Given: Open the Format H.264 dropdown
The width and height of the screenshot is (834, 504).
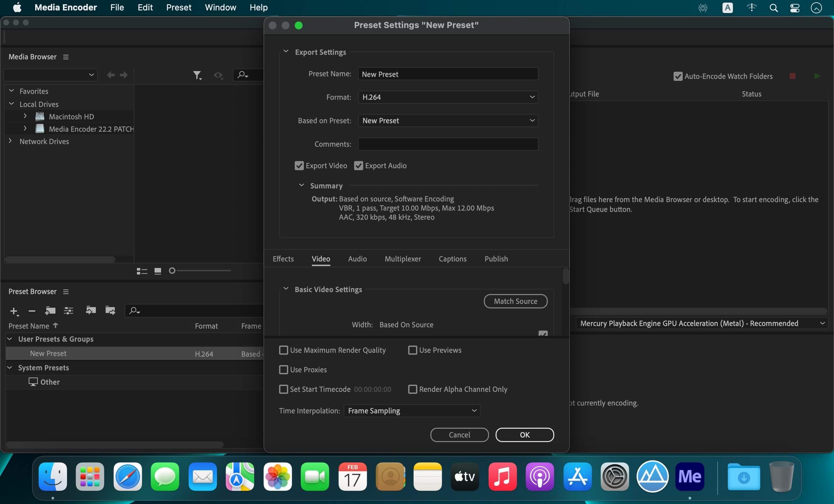Looking at the screenshot, I should tap(448, 97).
